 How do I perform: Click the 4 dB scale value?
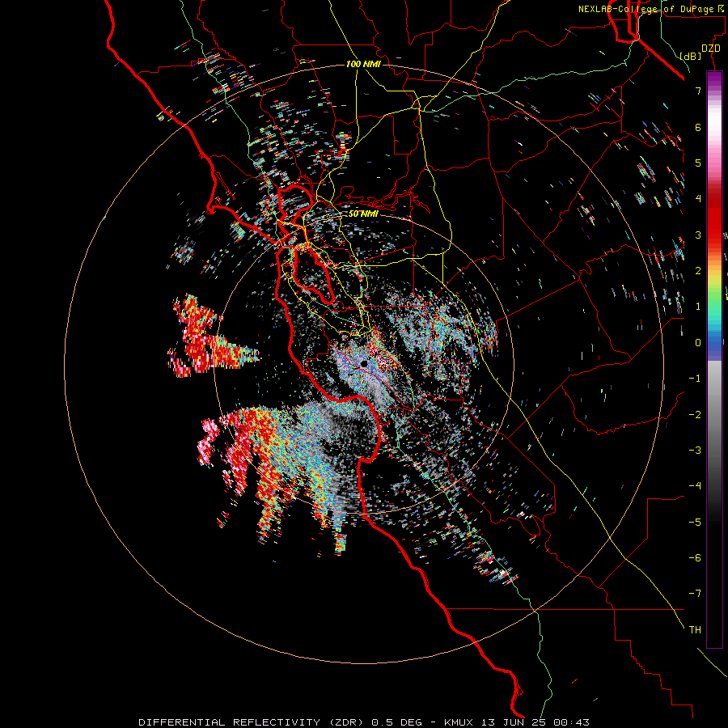[698, 199]
